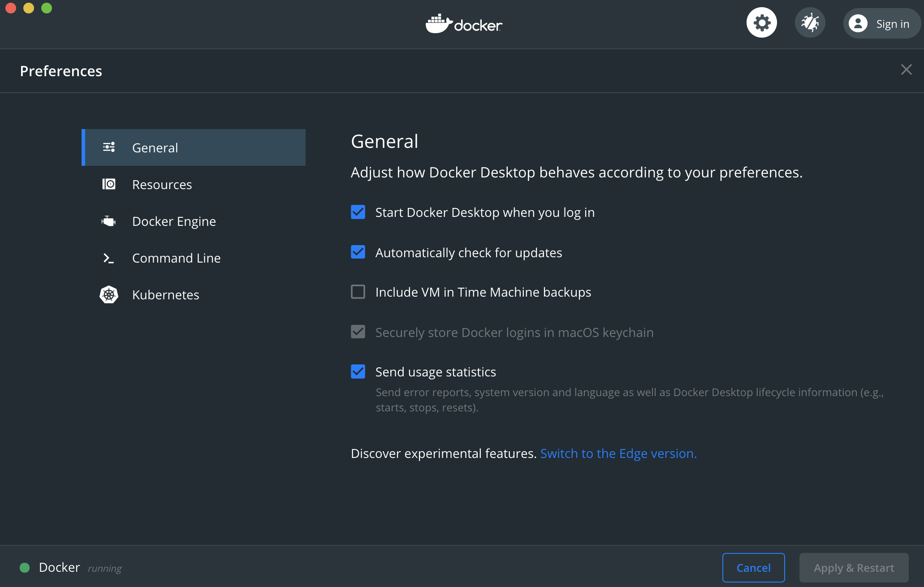Screen dimensions: 924x587
Task: Close the Preferences panel with X
Action: point(906,69)
